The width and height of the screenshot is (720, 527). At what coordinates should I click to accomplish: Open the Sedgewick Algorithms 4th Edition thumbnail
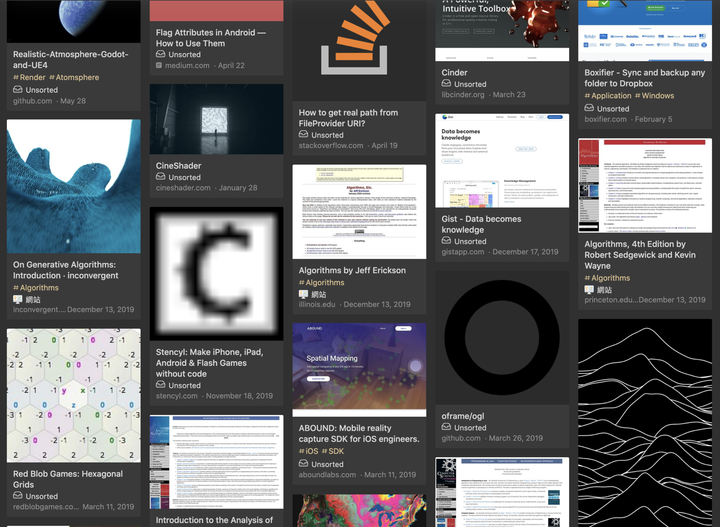(x=645, y=185)
